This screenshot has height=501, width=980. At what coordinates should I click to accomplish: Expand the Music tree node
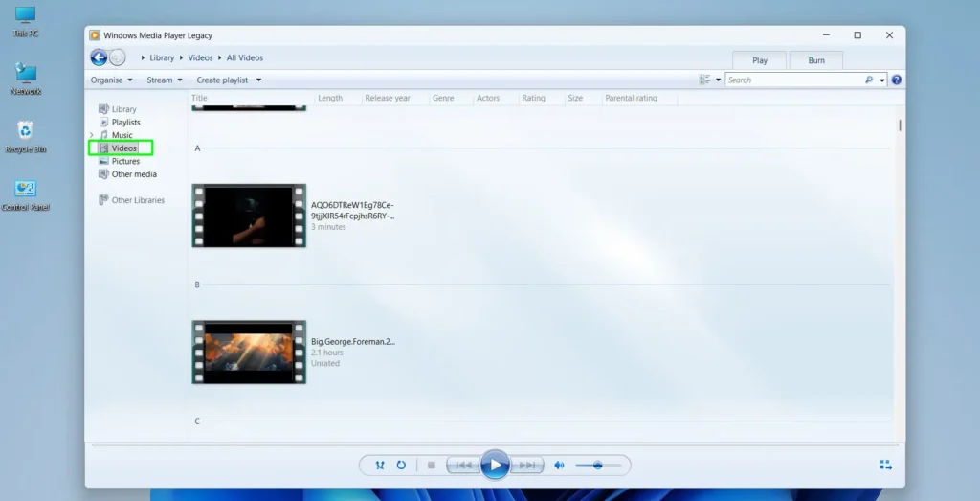click(x=92, y=135)
